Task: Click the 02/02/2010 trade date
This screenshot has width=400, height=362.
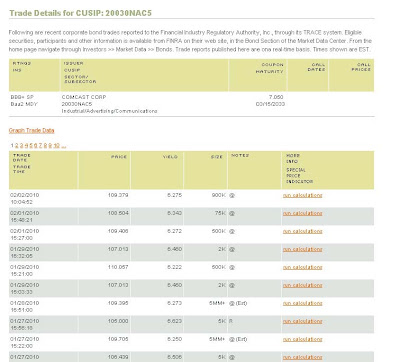Action: click(24, 195)
